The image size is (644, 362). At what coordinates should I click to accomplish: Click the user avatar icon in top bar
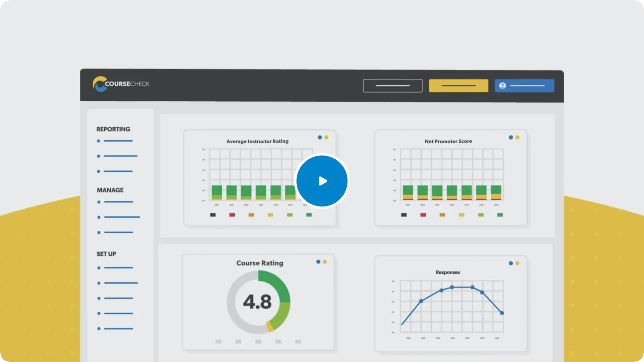[x=502, y=85]
